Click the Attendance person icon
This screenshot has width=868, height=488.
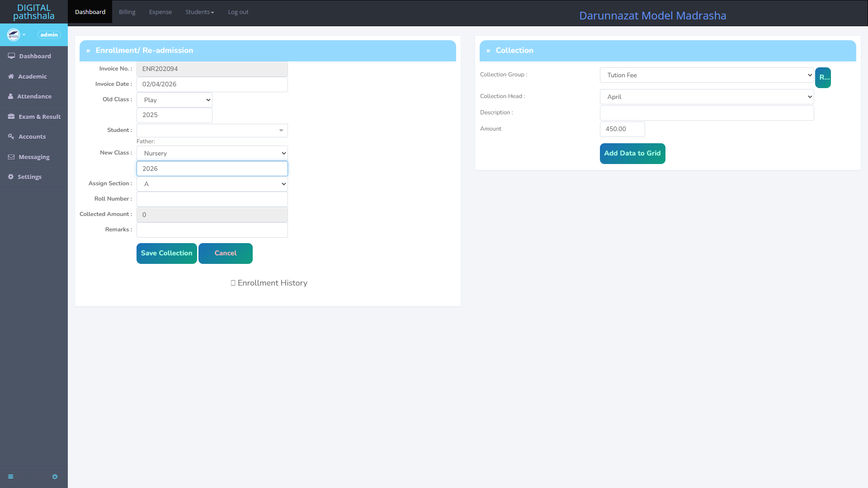(10, 96)
